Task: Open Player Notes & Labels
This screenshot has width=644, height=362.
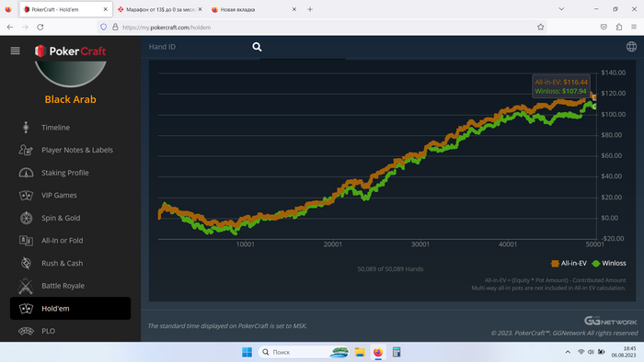Action: [77, 150]
